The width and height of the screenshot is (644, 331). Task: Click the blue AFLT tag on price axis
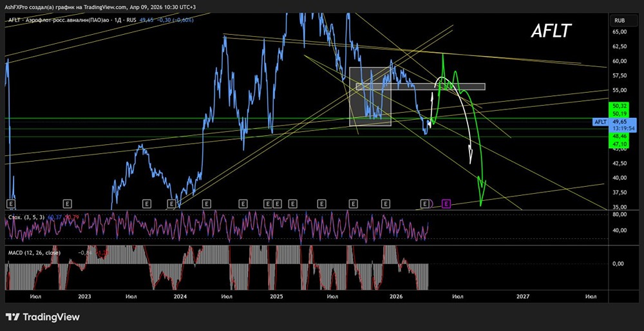tap(600, 122)
